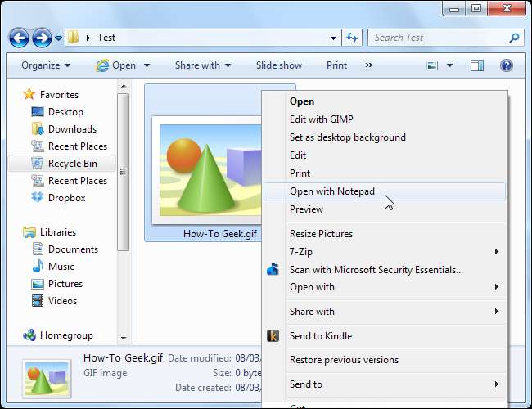Image resolution: width=532 pixels, height=409 pixels.
Task: Click the Dropbox icon in sidebar
Action: (38, 197)
